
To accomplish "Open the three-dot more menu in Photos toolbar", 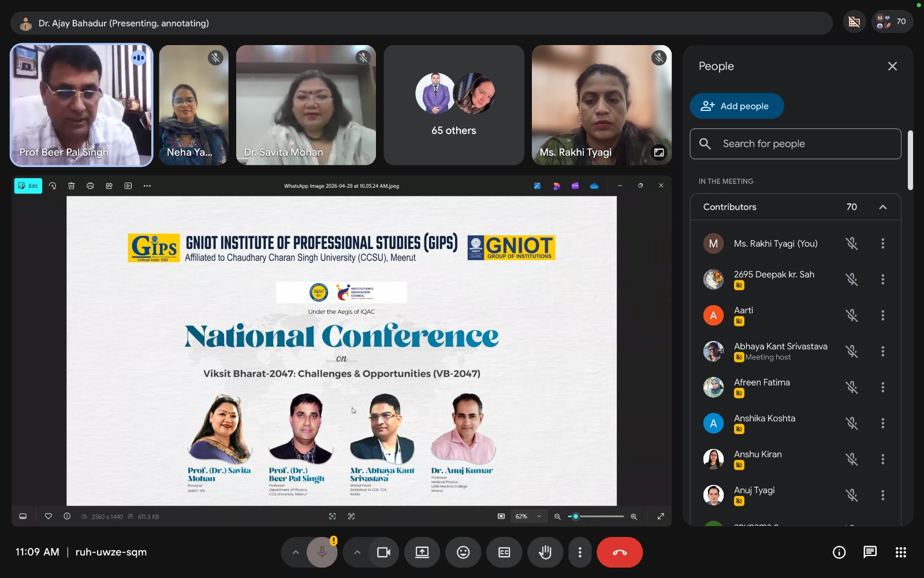I will (147, 186).
